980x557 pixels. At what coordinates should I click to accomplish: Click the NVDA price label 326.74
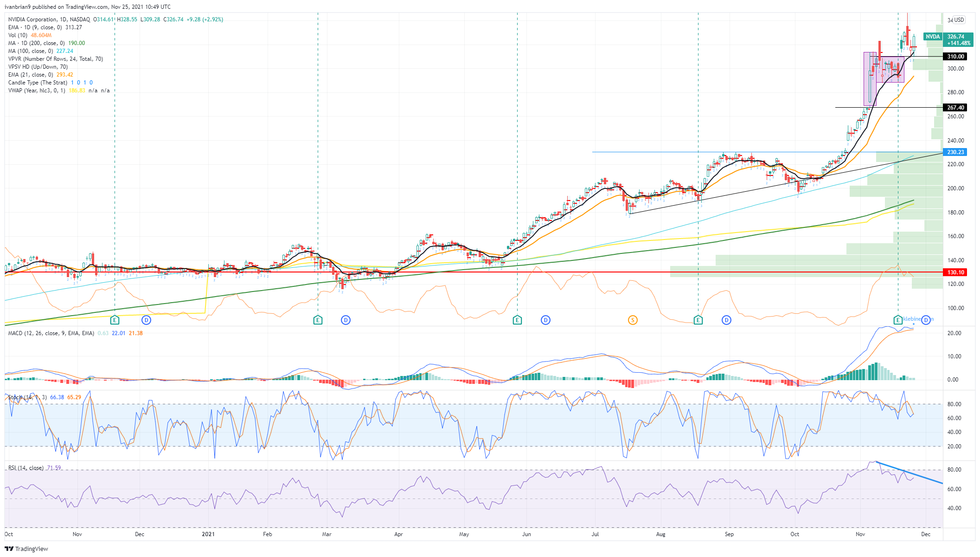tap(958, 39)
